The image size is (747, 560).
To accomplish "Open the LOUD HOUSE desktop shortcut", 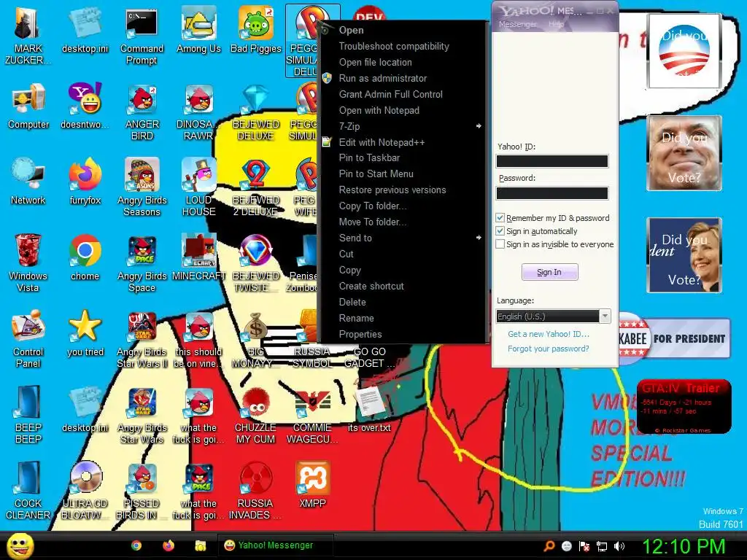I will [198, 187].
